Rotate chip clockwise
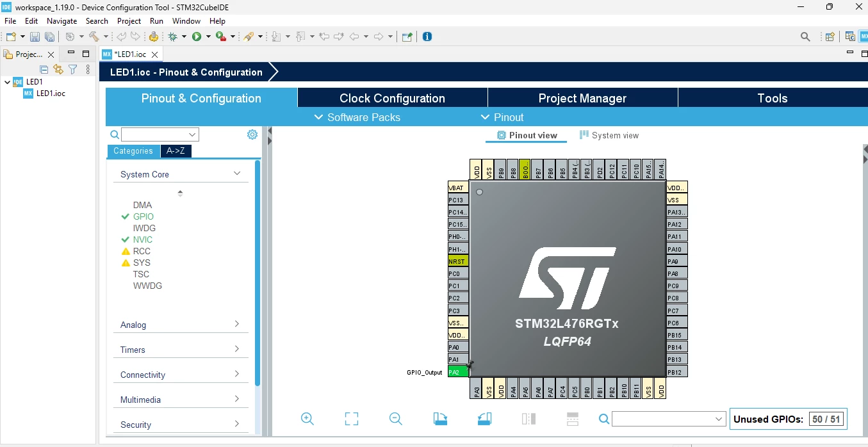Image resolution: width=868 pixels, height=447 pixels. 440,419
